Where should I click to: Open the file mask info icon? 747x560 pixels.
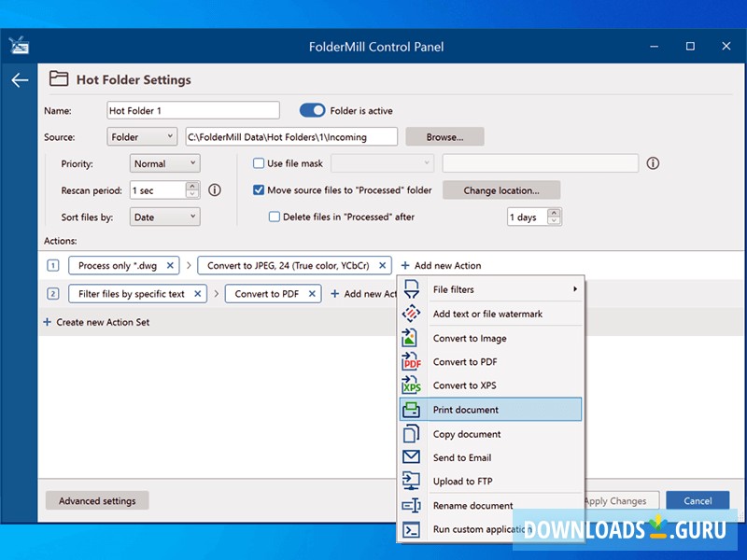click(653, 163)
